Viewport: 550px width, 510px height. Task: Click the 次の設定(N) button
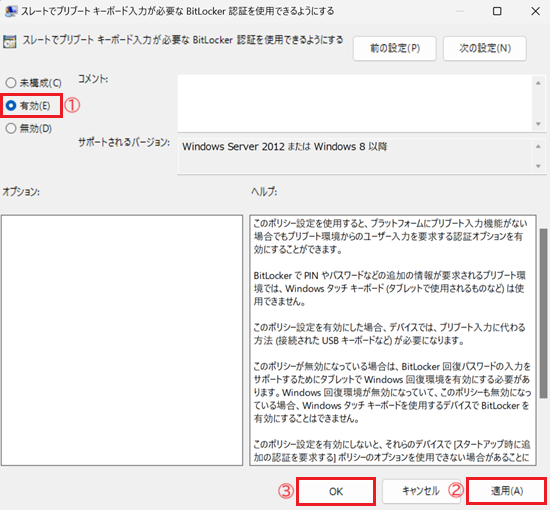[x=485, y=48]
